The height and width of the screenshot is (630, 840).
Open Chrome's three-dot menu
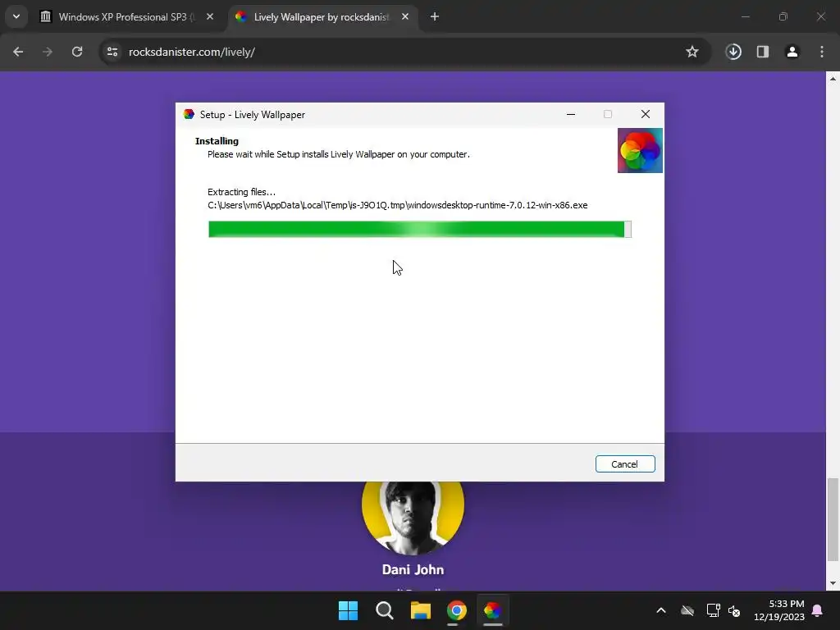(x=822, y=52)
